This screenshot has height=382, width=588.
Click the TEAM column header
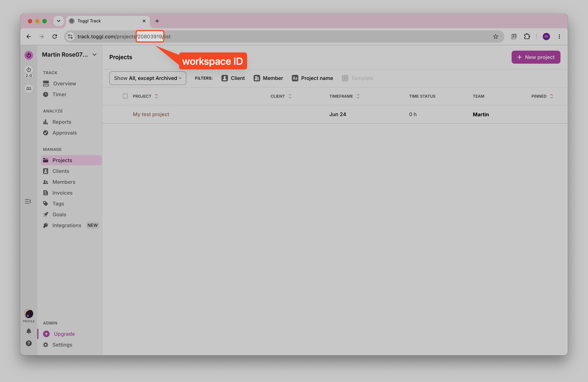point(478,96)
